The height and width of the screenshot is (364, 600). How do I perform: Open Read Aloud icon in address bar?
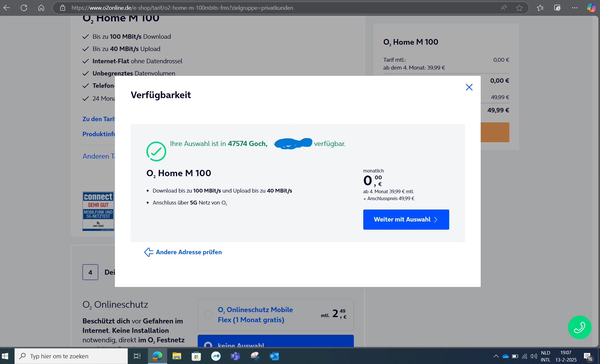click(x=504, y=8)
